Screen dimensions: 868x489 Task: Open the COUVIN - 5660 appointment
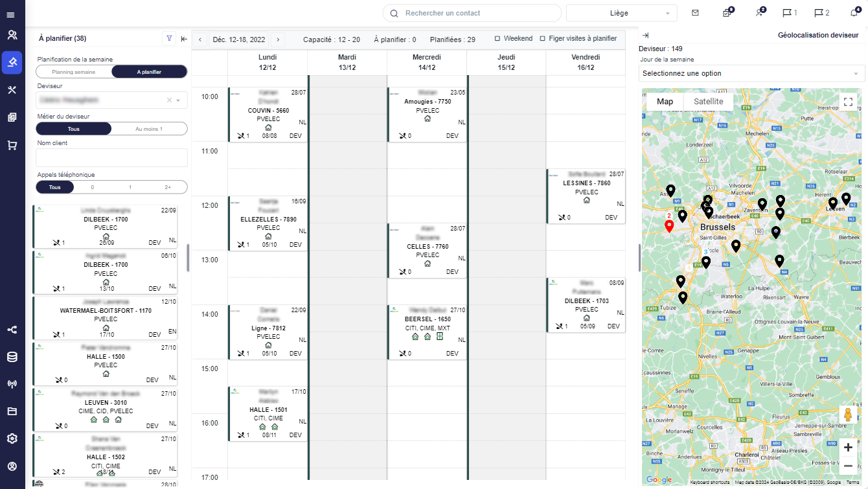[x=268, y=115]
